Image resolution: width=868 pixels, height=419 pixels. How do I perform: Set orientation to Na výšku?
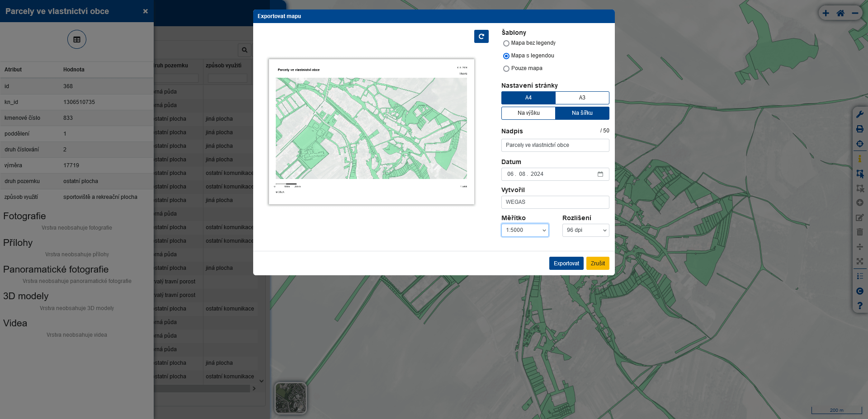click(528, 113)
